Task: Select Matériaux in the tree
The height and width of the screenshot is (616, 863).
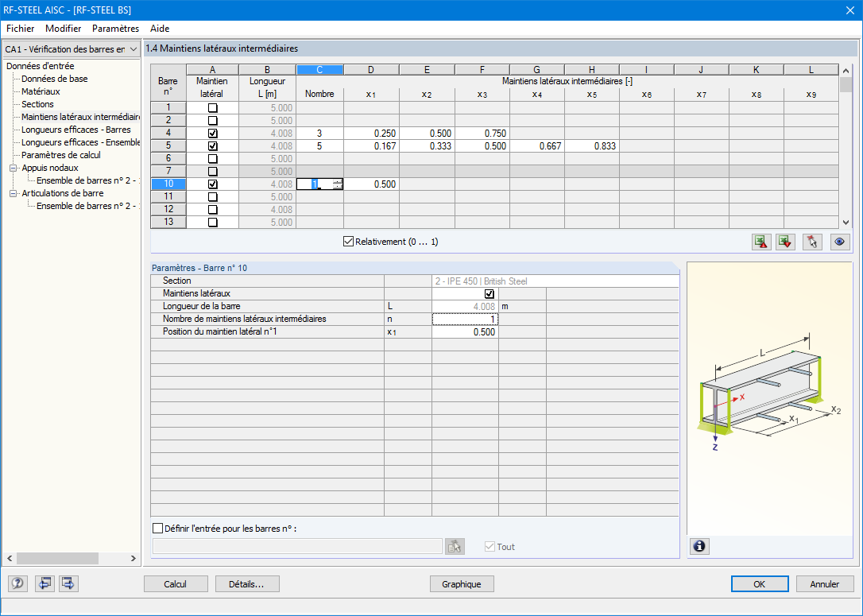Action: 41,91
